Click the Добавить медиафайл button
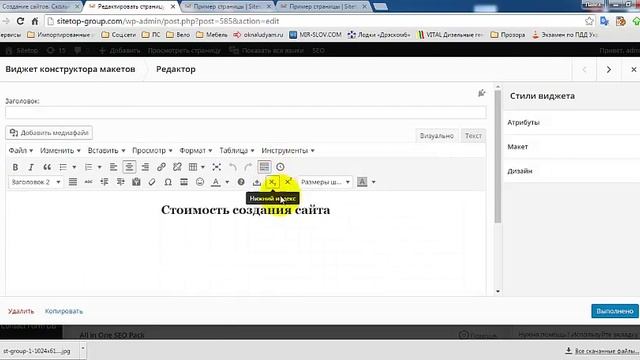The image size is (640, 360). tap(49, 133)
